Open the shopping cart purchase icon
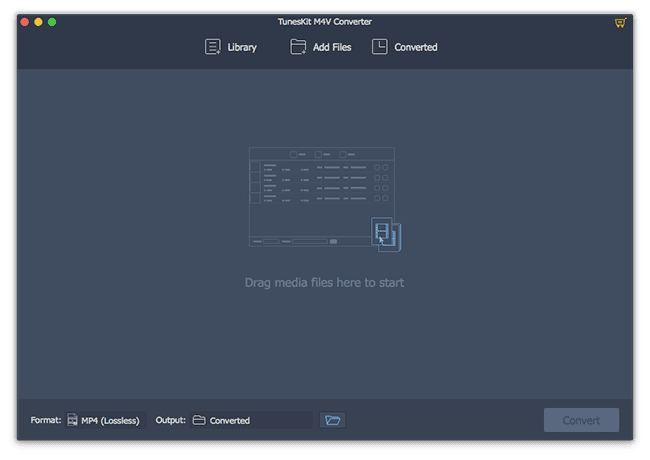The width and height of the screenshot is (650, 460). click(x=620, y=23)
